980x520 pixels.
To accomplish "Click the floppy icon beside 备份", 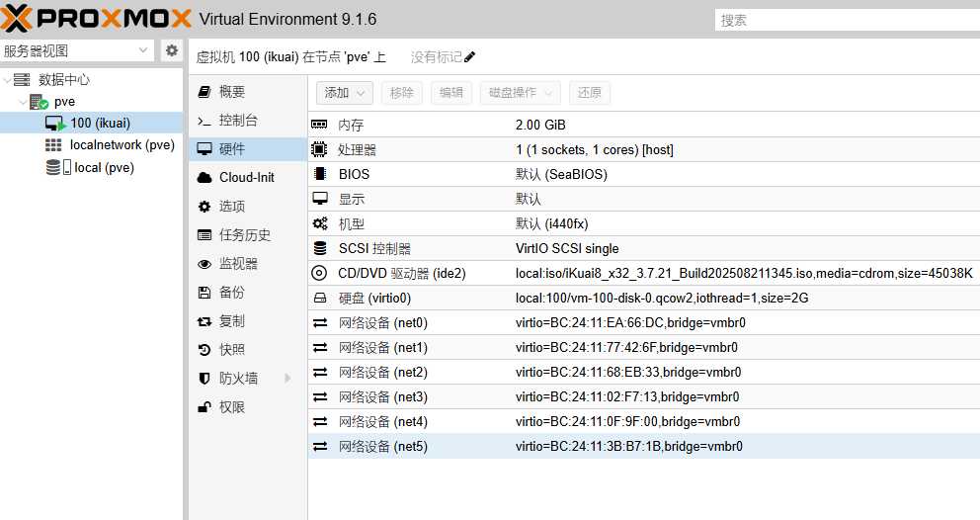I will click(x=204, y=293).
